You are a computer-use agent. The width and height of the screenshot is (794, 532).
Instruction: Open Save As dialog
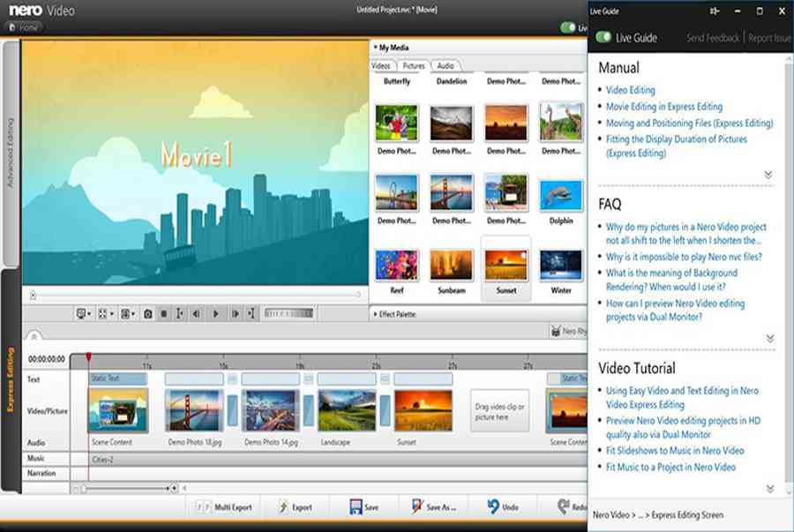coord(434,507)
